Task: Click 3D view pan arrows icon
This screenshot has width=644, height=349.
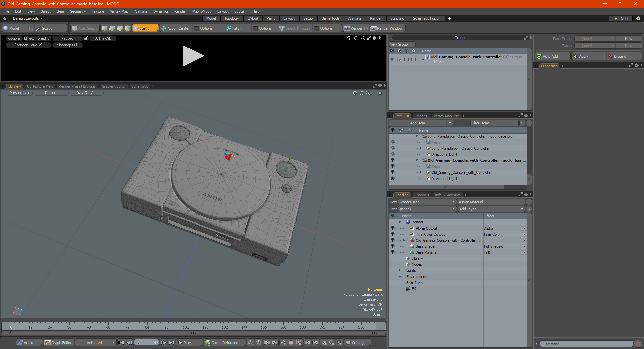Action: (x=355, y=93)
